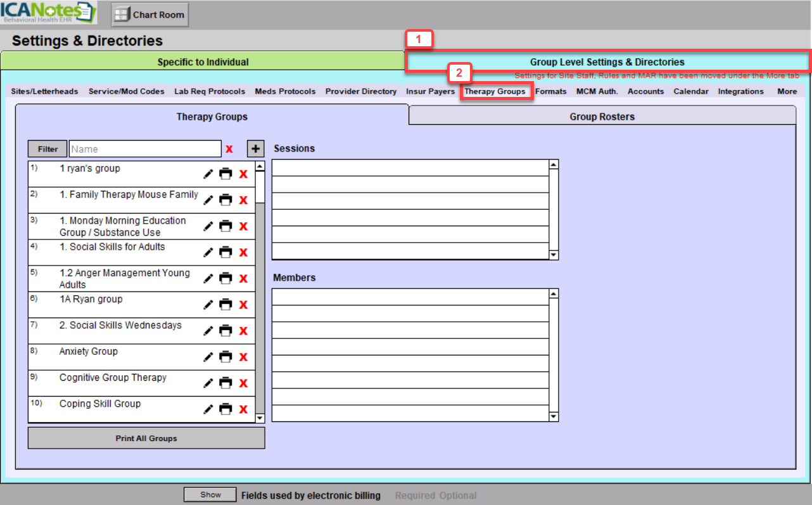Image resolution: width=812 pixels, height=505 pixels.
Task: Print the Coping Skill Group roster icon
Action: (x=225, y=409)
